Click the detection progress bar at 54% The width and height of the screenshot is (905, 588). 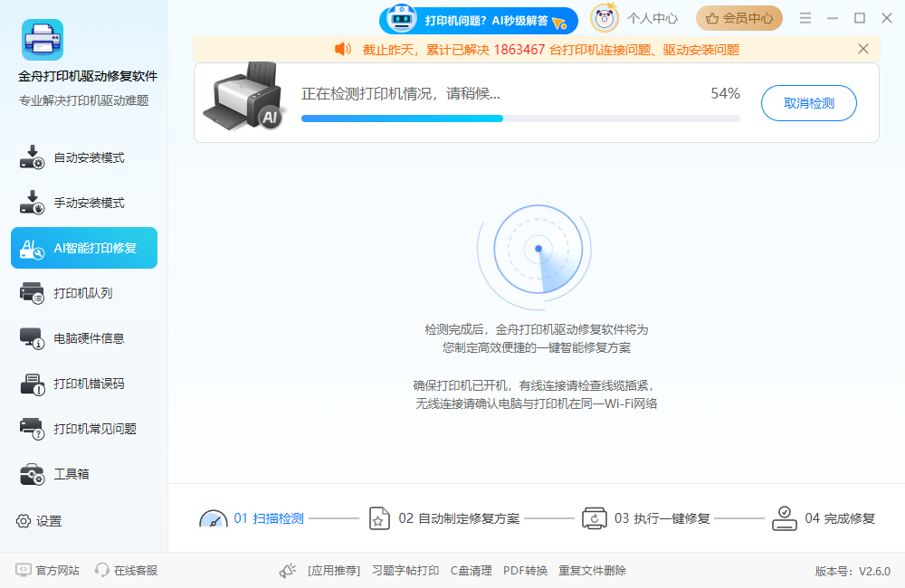coord(520,118)
